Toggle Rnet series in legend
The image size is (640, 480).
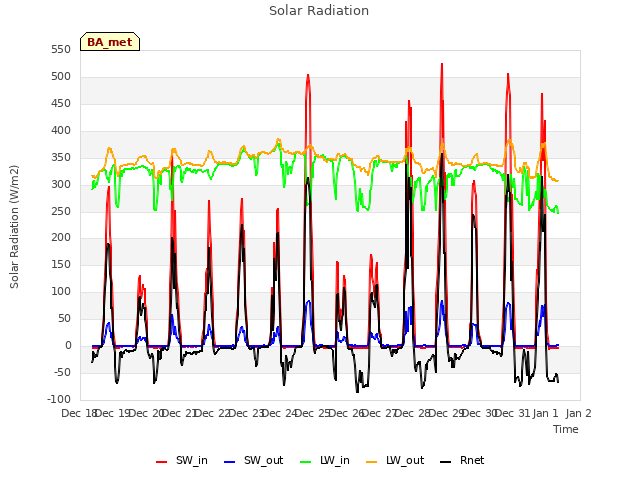[462, 460]
